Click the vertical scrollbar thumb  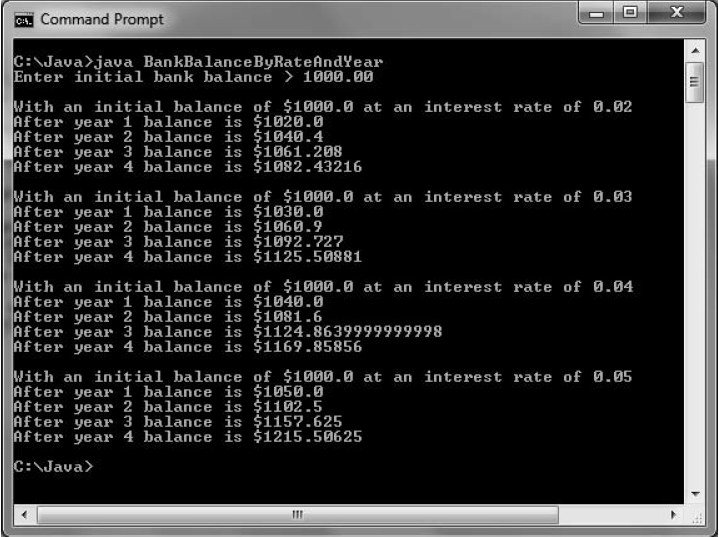point(695,83)
